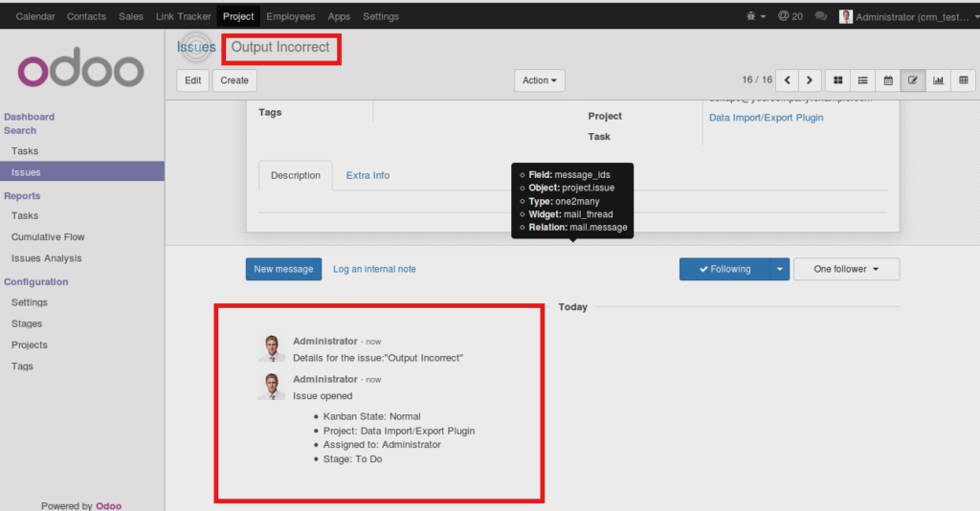Open the Apps menu

[x=339, y=16]
